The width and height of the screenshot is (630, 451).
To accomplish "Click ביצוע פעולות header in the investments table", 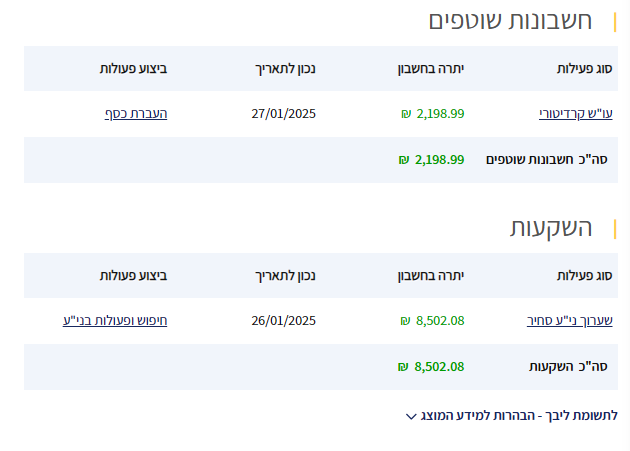I will [133, 276].
